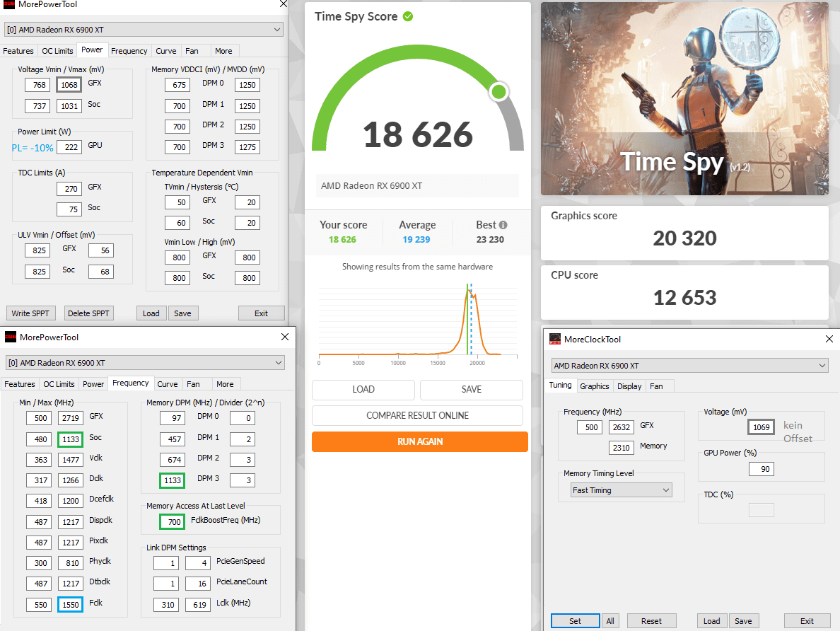840x631 pixels.
Task: Click Exit button in upper MorePowerTool
Action: 262,313
